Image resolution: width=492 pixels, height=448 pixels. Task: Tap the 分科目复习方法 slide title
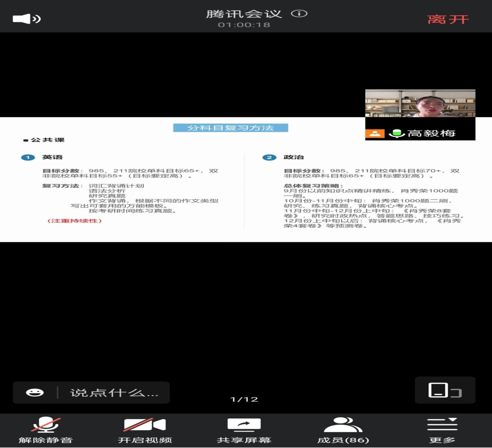[231, 128]
